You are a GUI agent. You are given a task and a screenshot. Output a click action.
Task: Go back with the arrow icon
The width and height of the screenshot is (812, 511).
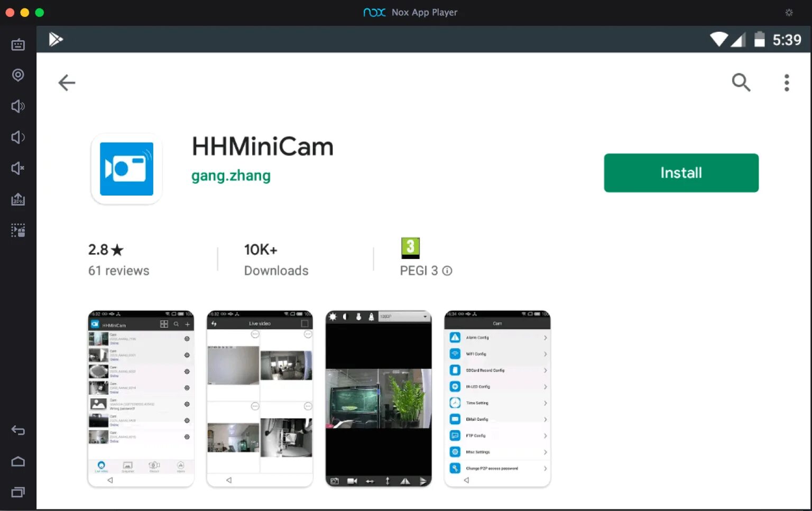click(x=67, y=82)
